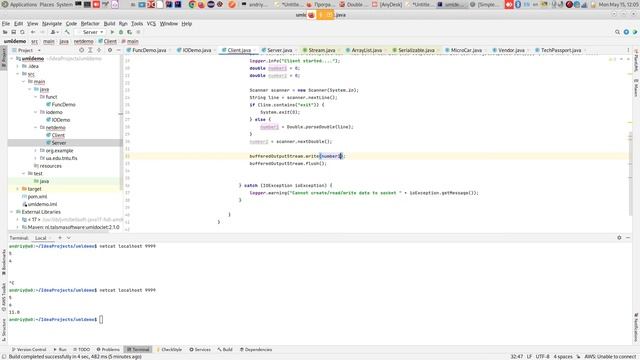
Task: Select IODemo class in project tree
Action: tap(58, 120)
